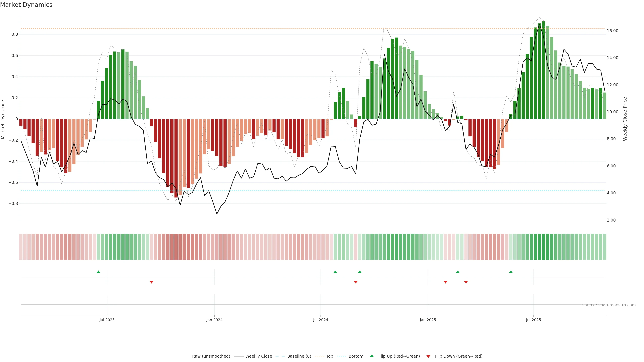Click the red triangle icon in the legend
644x362 pixels.
click(428, 356)
